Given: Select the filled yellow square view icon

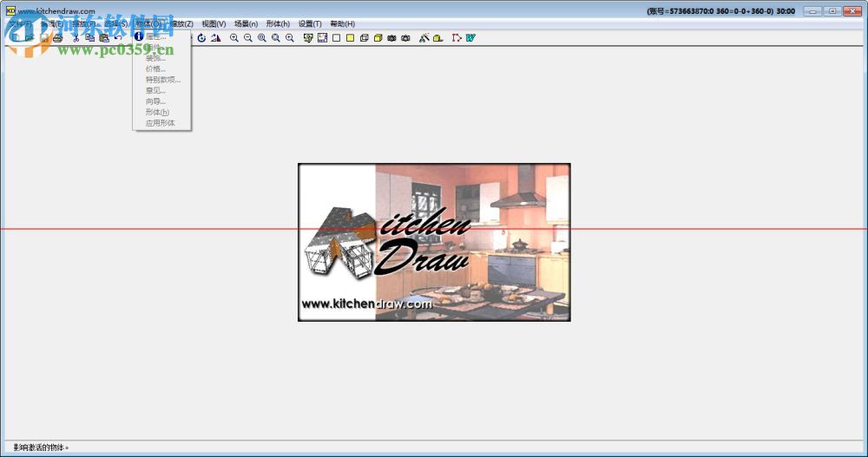Looking at the screenshot, I should tap(350, 38).
